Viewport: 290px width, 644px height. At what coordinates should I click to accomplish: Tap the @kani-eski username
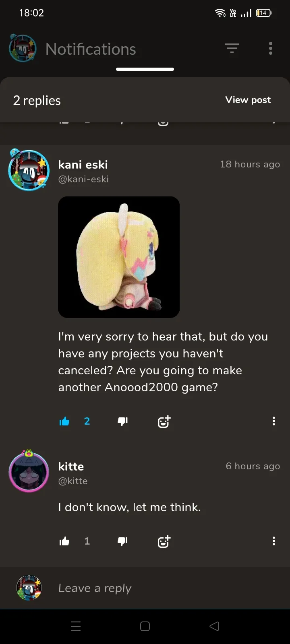(x=83, y=179)
